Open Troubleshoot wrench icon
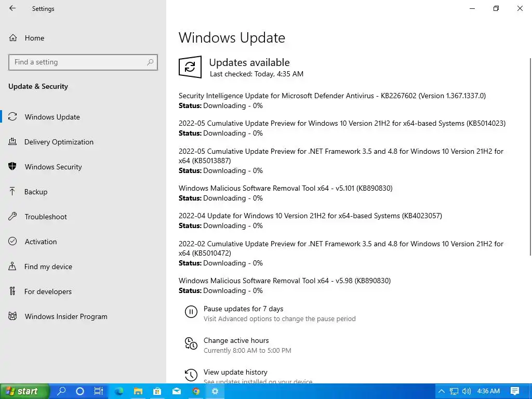Screen dimensions: 532x399 point(12,217)
